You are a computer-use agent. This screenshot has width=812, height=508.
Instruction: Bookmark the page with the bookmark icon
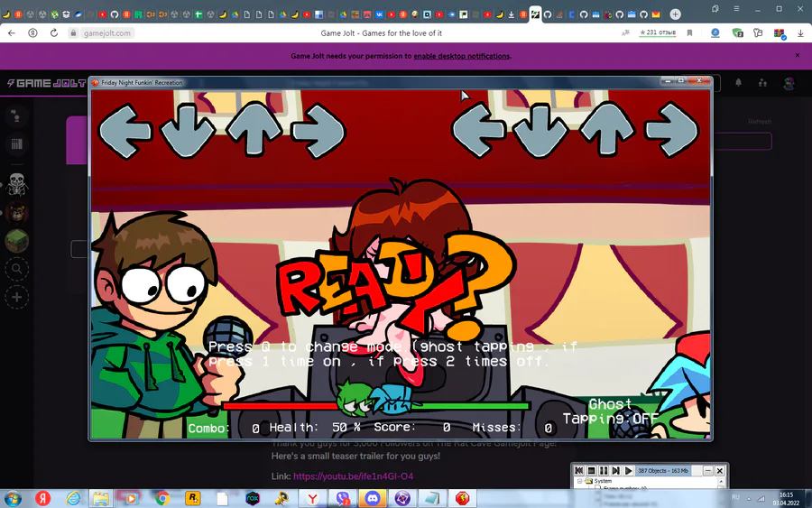point(690,32)
